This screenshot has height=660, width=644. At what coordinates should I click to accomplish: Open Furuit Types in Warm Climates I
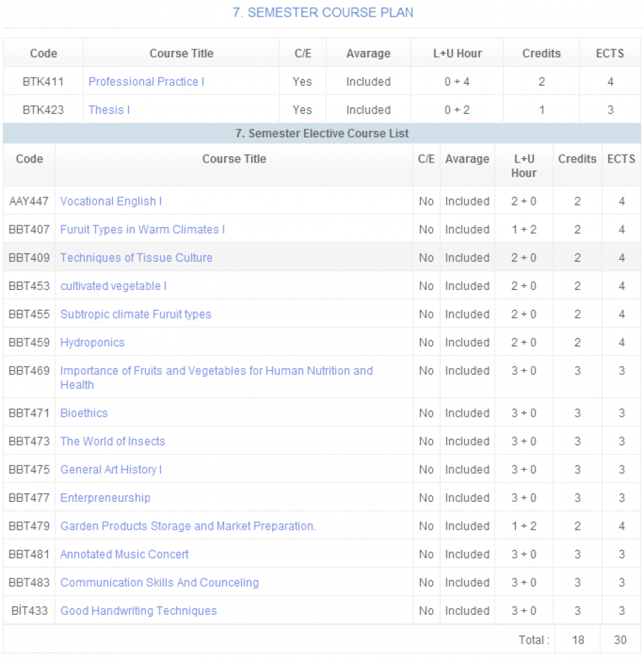point(142,229)
